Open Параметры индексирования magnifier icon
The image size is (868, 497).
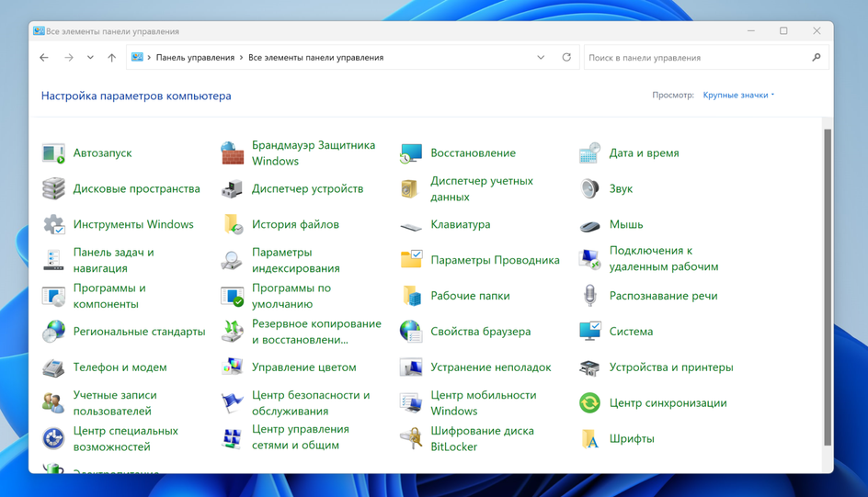[x=232, y=260]
